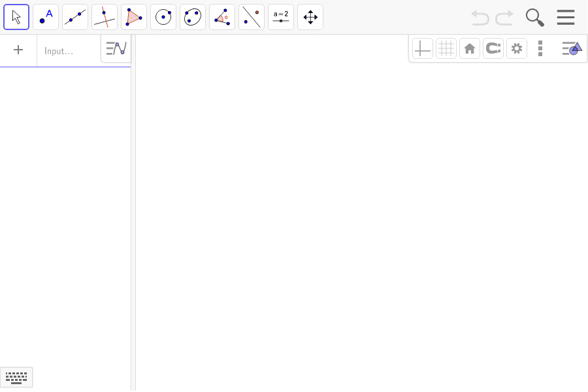
Task: Select the Circle with Center tool
Action: tap(163, 17)
